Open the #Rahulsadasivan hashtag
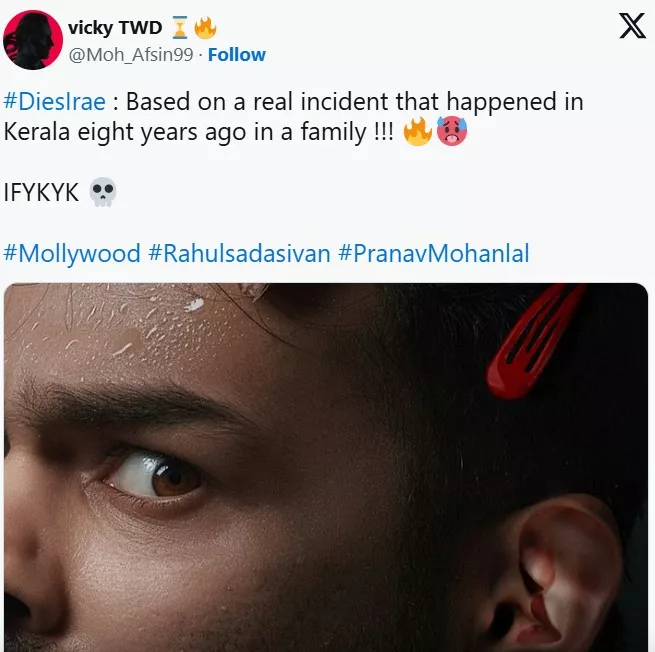The width and height of the screenshot is (655, 652). click(239, 254)
